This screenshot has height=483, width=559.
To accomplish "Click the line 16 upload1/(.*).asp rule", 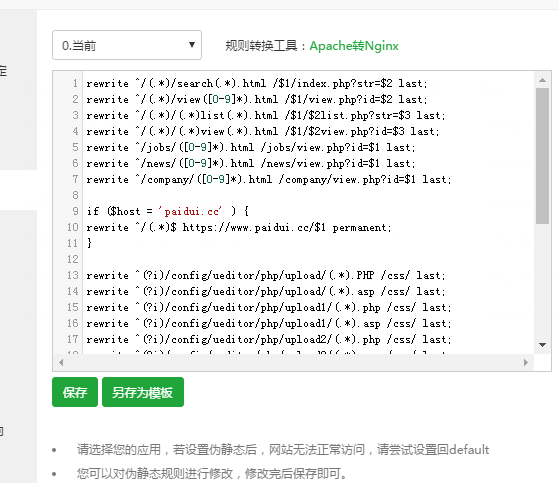I will tap(269, 323).
